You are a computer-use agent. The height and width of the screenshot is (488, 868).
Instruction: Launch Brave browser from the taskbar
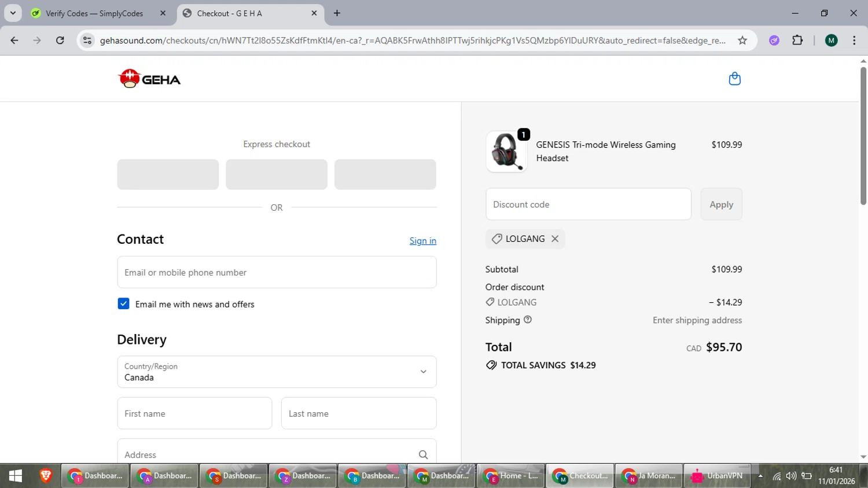click(x=46, y=476)
